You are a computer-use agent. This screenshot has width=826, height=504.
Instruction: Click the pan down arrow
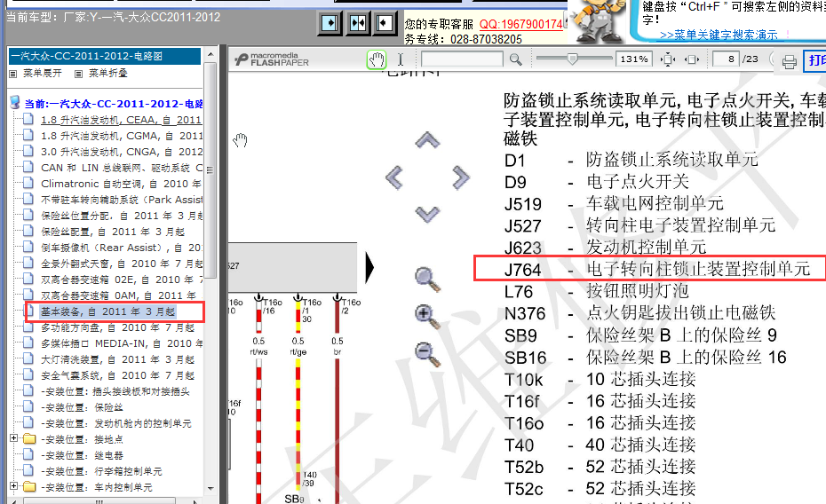click(427, 214)
